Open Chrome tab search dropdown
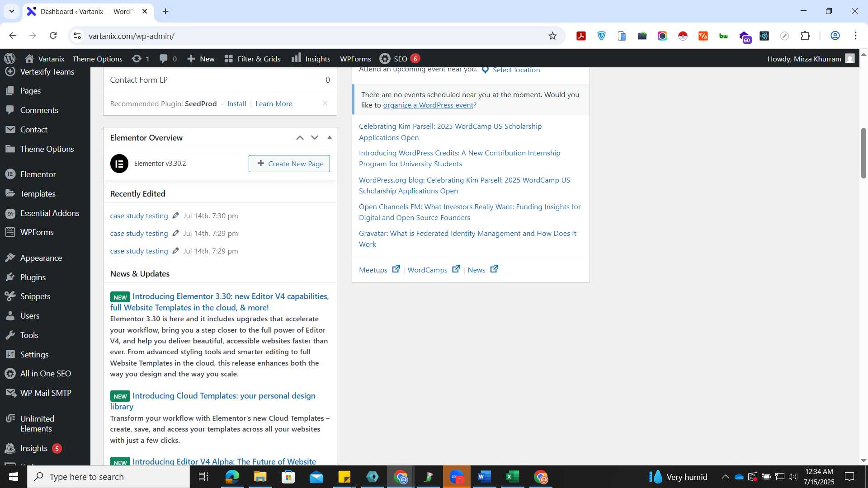868x488 pixels. pyautogui.click(x=11, y=11)
